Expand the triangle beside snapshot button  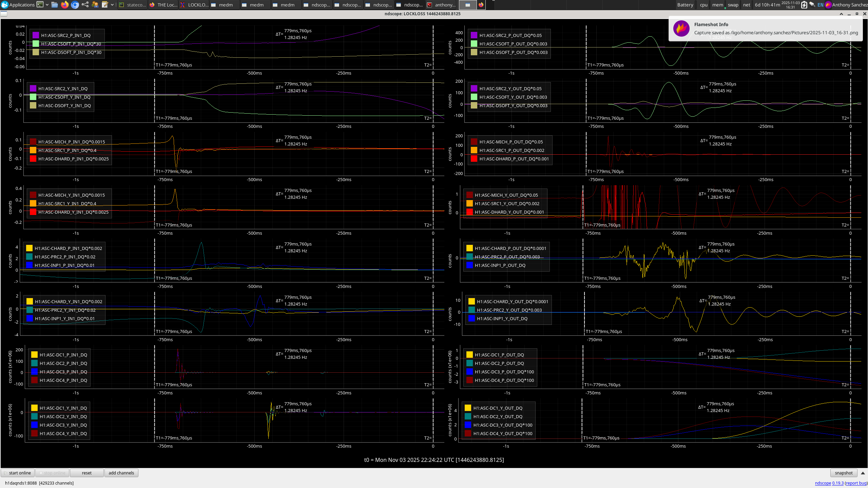(x=863, y=473)
